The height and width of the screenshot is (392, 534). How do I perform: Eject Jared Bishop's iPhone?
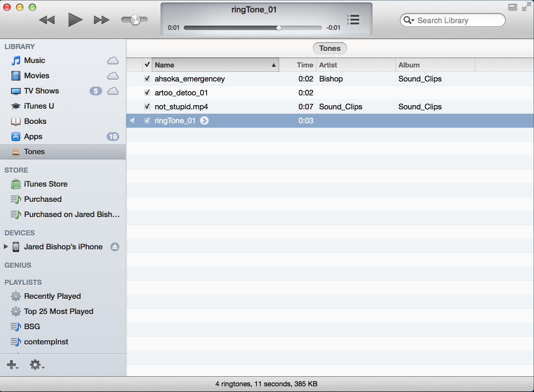click(115, 247)
